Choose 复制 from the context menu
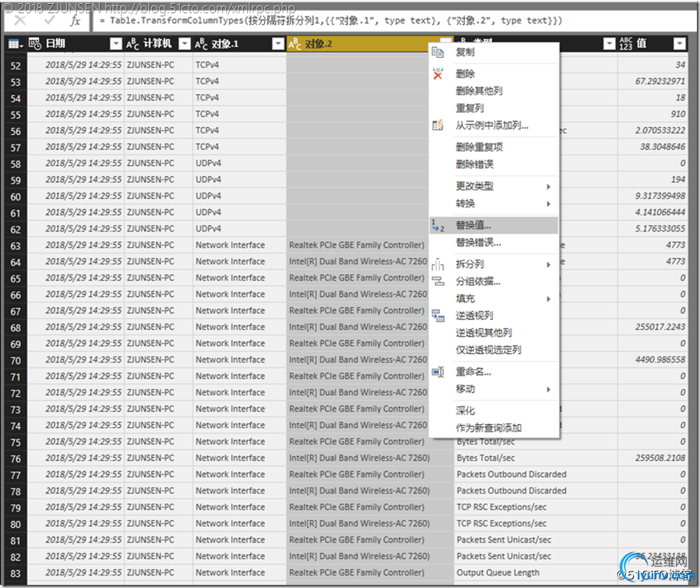Viewport: 700px width, 588px height. [x=465, y=52]
